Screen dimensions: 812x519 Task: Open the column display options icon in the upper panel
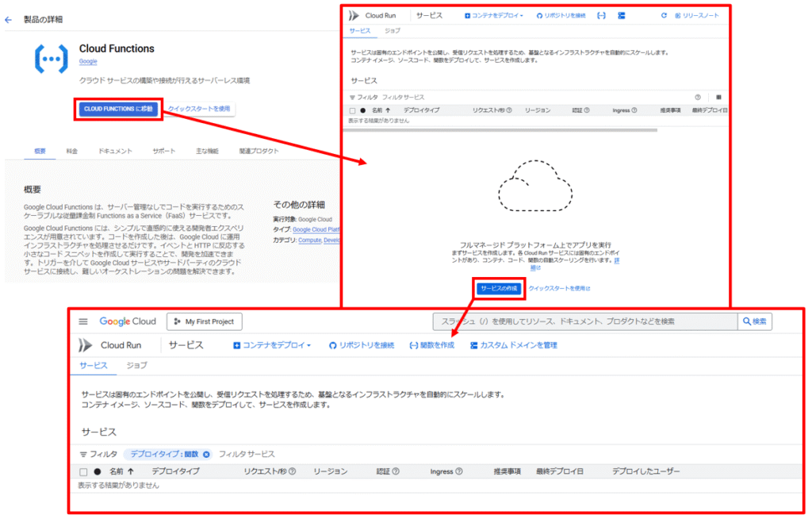point(718,98)
